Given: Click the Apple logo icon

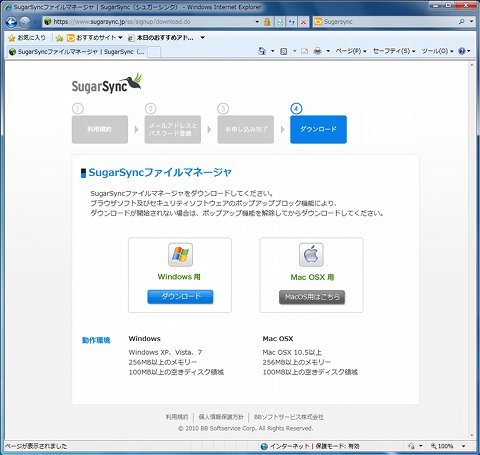Looking at the screenshot, I should coord(311,255).
